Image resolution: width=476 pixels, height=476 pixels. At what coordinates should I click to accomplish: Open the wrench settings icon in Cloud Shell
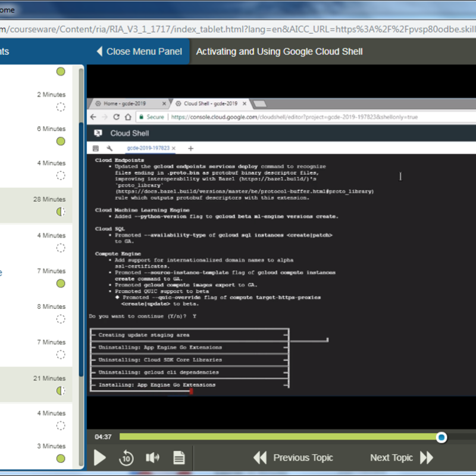tap(109, 148)
